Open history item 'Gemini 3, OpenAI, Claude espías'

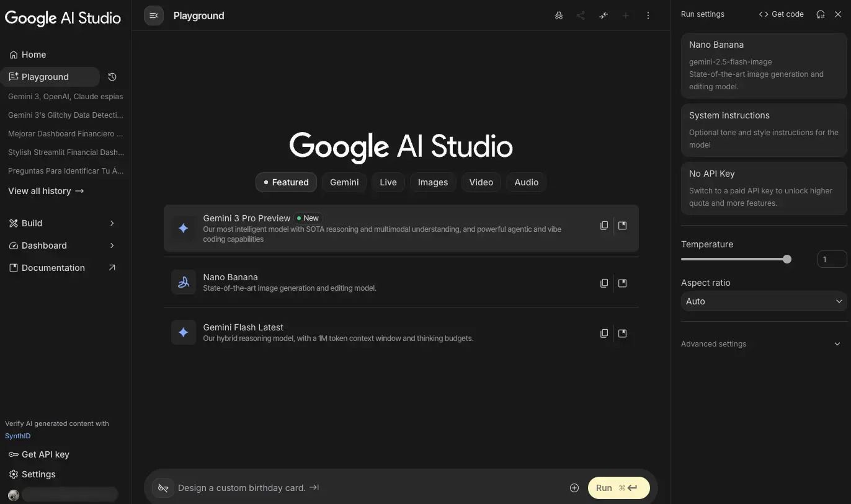66,97
